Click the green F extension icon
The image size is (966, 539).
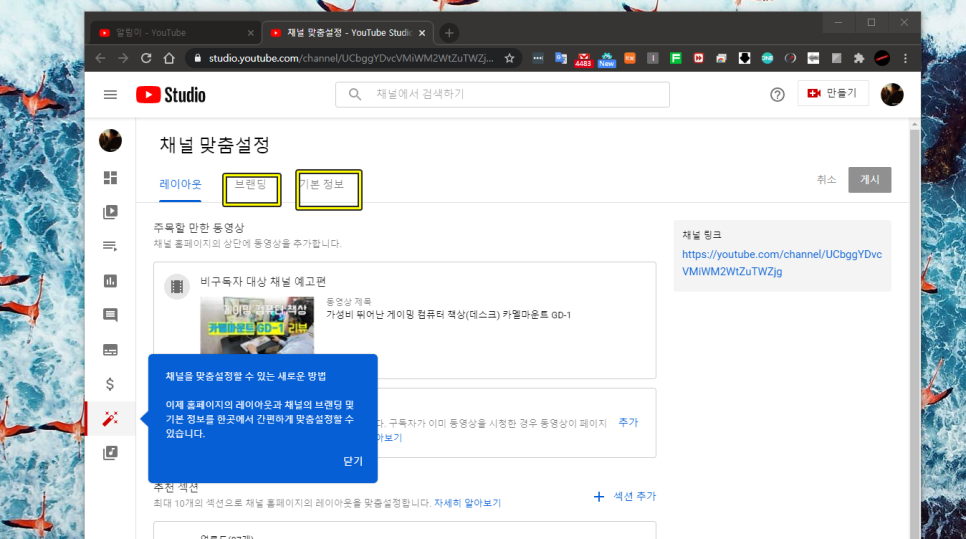(x=675, y=58)
